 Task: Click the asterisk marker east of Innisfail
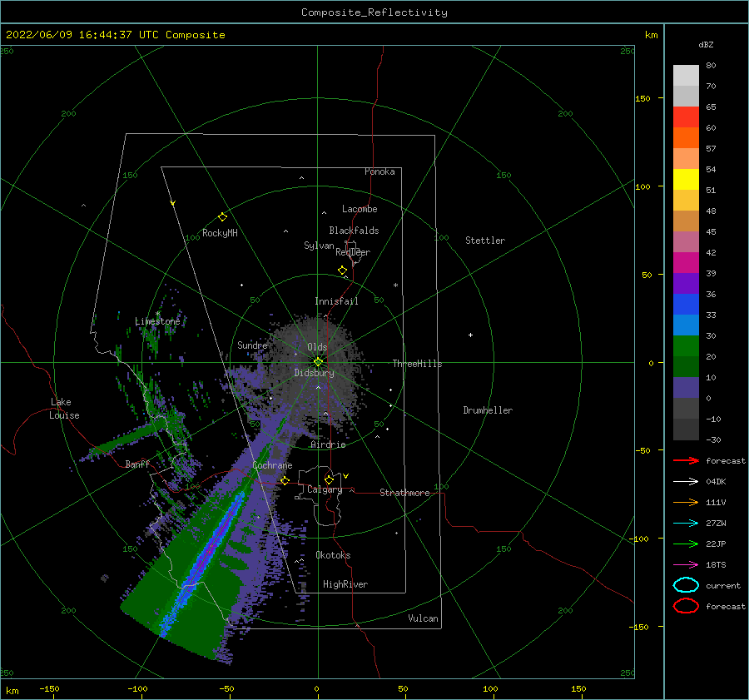pos(395,285)
